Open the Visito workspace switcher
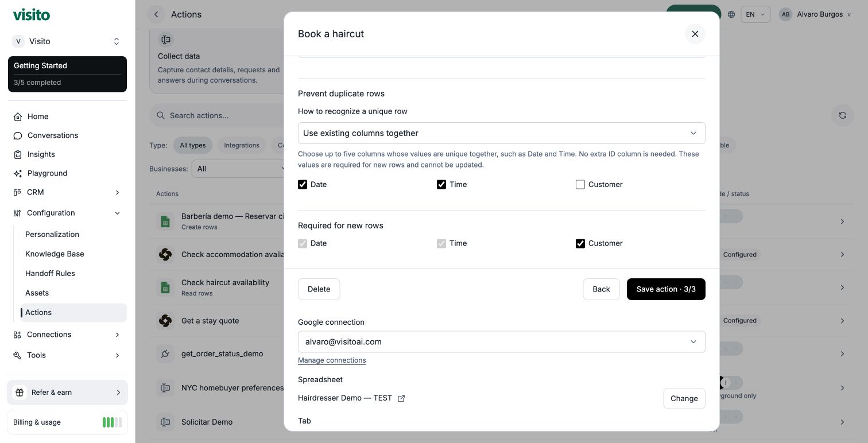Screen dimensions: 868x443 [67, 41]
